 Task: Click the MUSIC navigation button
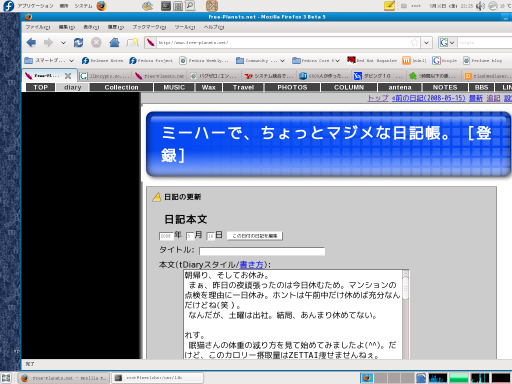coord(174,87)
